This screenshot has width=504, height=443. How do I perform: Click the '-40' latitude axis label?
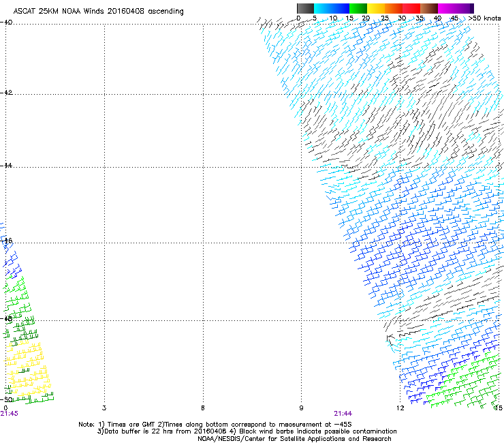click(x=6, y=22)
